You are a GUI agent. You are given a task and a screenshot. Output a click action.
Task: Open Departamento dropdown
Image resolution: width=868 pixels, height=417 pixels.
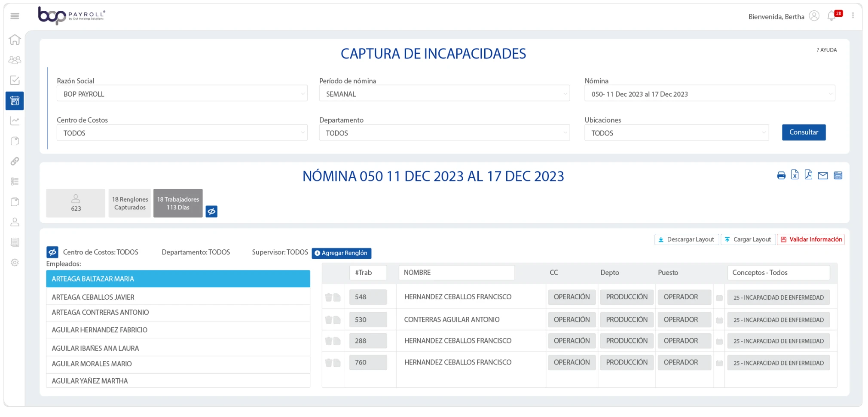click(x=444, y=133)
